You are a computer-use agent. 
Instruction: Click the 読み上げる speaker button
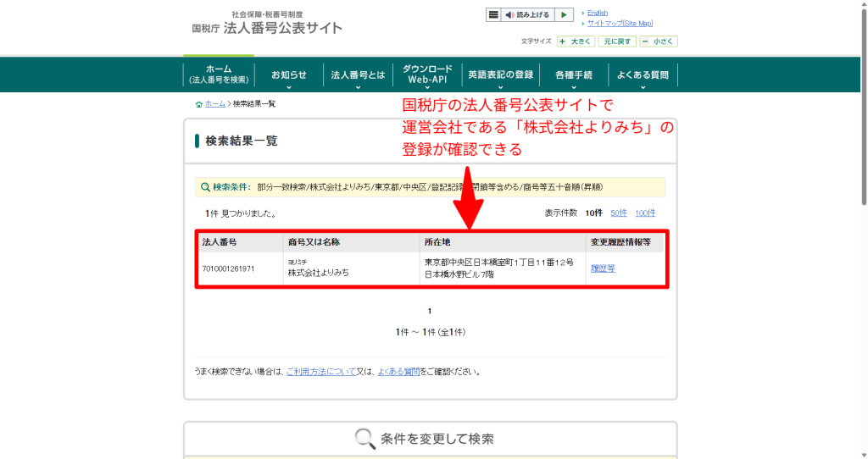pos(527,14)
